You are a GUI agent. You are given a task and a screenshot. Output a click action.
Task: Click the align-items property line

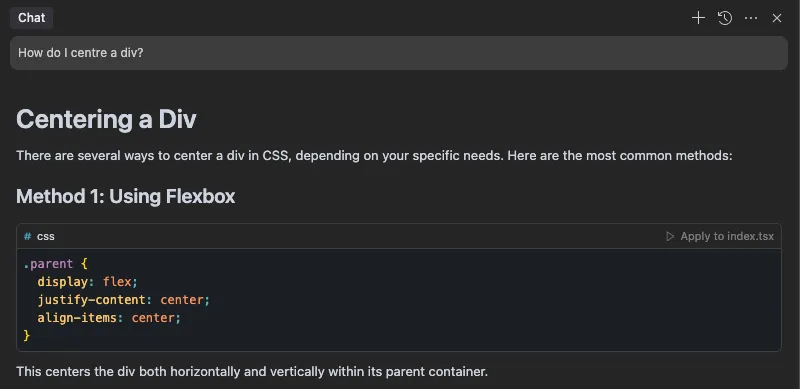(109, 318)
